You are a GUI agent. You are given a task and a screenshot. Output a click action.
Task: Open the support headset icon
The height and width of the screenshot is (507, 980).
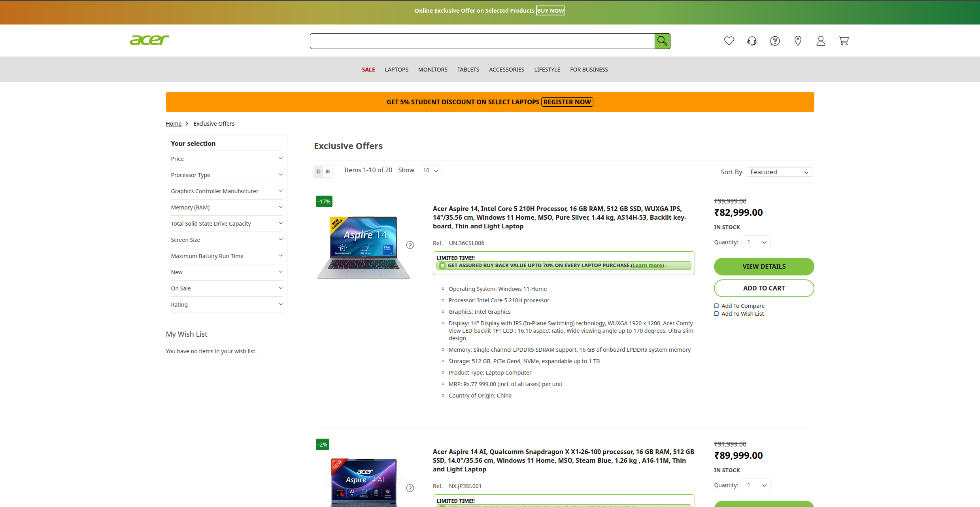752,41
